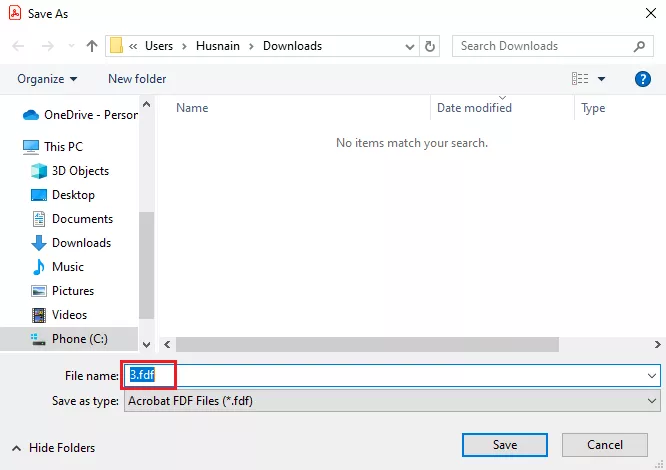Click the Save button
This screenshot has width=666, height=470.
point(505,445)
